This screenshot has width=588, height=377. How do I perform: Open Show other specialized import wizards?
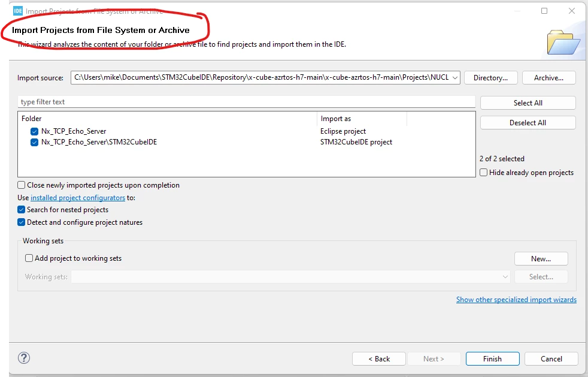[516, 300]
